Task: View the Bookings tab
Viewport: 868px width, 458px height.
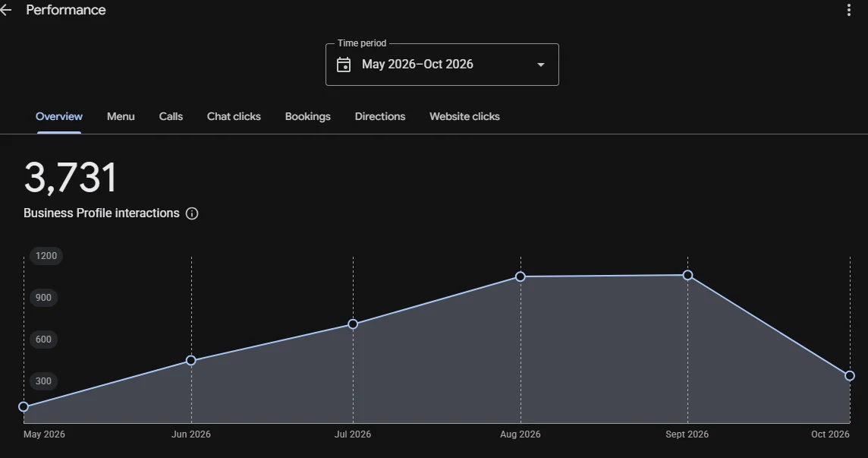Action: pyautogui.click(x=308, y=116)
